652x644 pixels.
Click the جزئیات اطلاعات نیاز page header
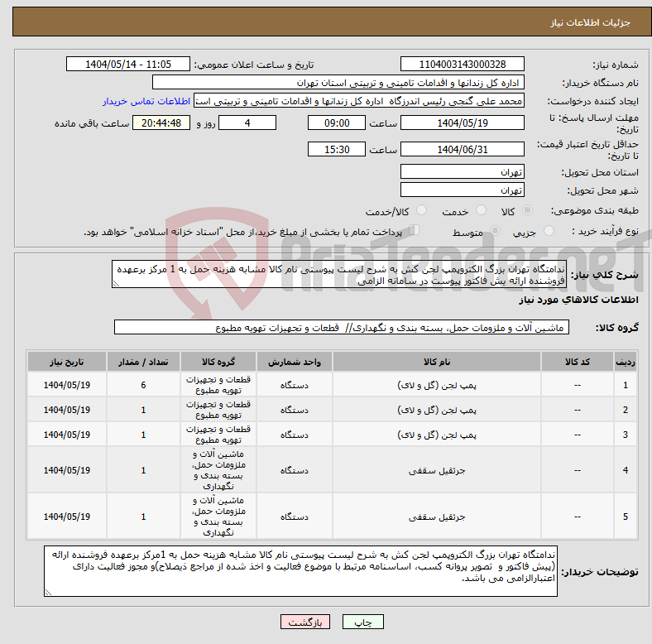(590, 22)
